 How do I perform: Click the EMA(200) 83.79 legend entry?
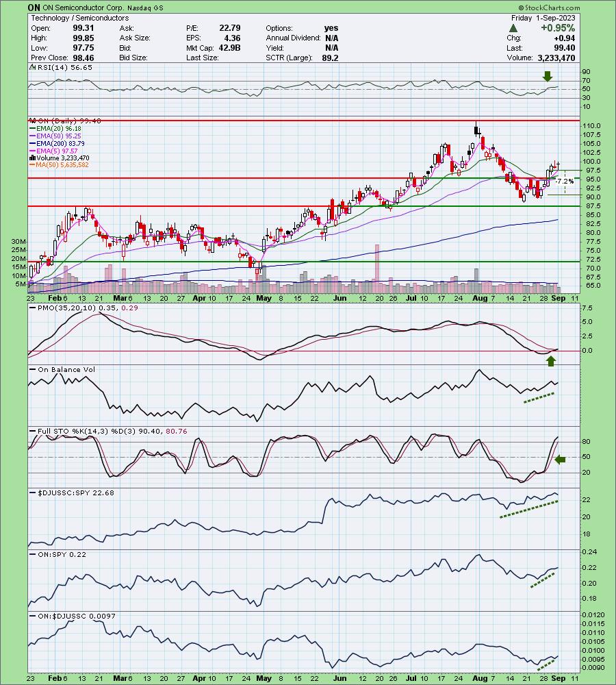(57, 143)
